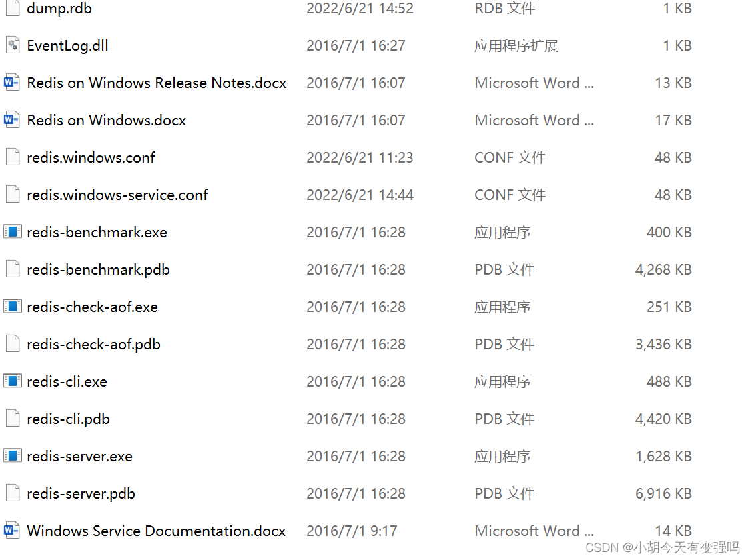Select the redis-check-aof.pdb file name

[x=93, y=345]
